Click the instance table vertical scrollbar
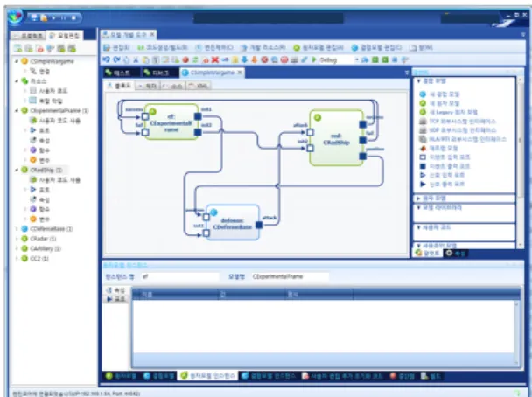Image resolution: width=532 pixels, height=397 pixels. pyautogui.click(x=517, y=333)
